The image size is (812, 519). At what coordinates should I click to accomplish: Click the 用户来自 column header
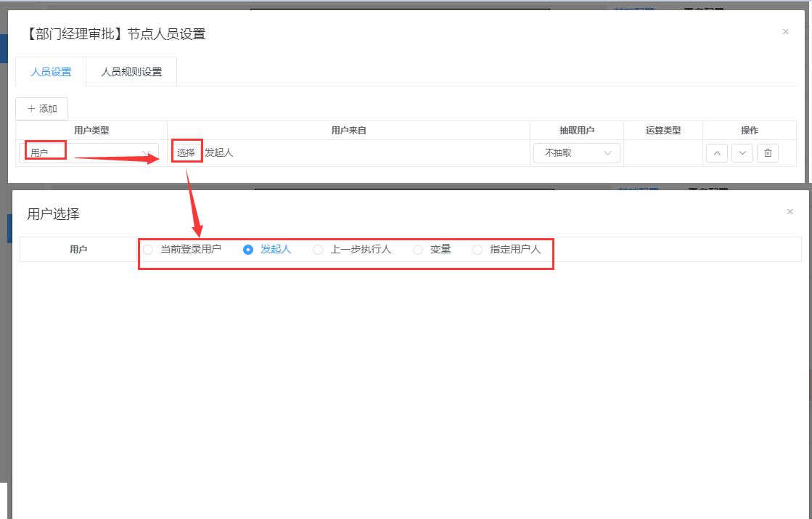(348, 131)
